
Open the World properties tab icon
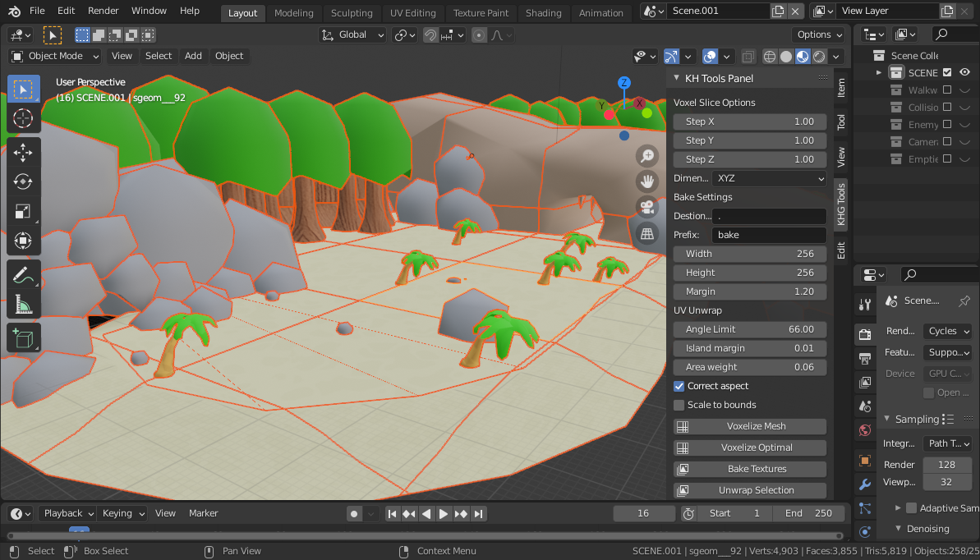click(865, 430)
